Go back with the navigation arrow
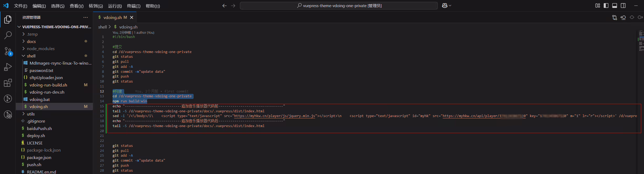 (224, 6)
